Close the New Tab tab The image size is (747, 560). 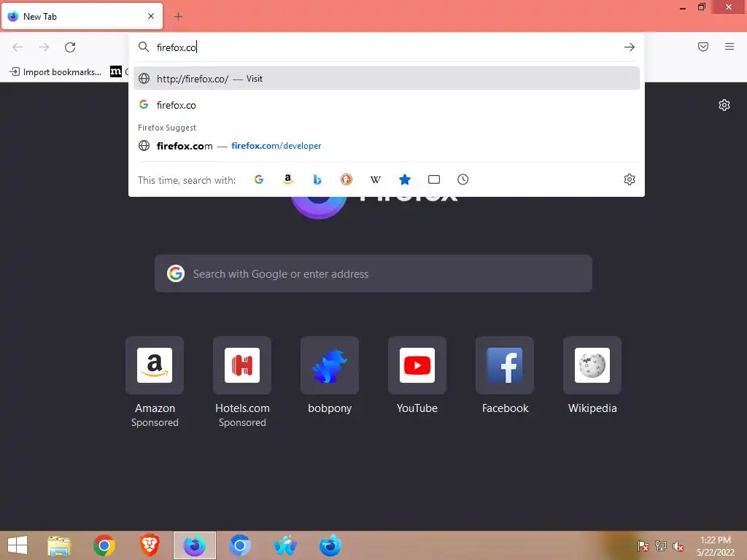pos(151,16)
